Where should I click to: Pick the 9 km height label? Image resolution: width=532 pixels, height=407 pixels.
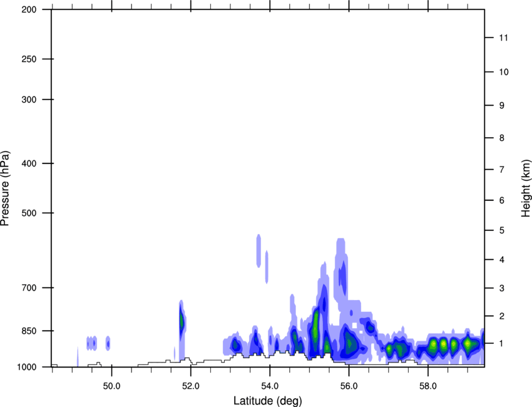(502, 106)
